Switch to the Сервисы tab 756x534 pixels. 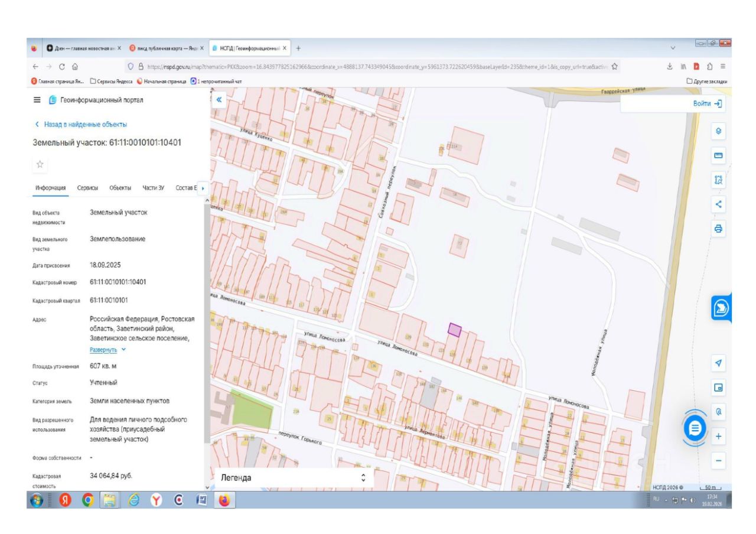(x=87, y=188)
